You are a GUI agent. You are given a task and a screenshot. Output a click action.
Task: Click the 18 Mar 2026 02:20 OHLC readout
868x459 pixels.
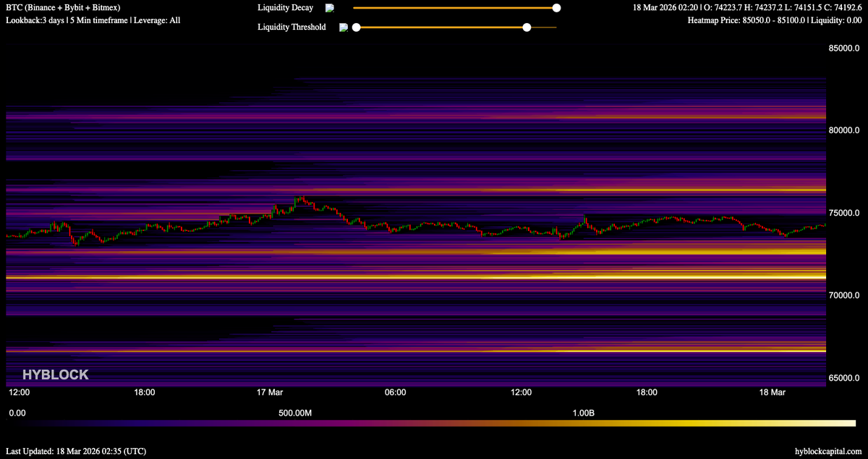(x=747, y=8)
